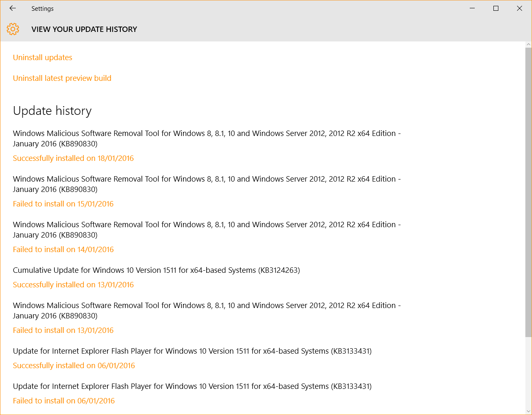Select KB890830 entry installed on 18/01/2016
Screen dimensions: 532x415
[x=207, y=138]
